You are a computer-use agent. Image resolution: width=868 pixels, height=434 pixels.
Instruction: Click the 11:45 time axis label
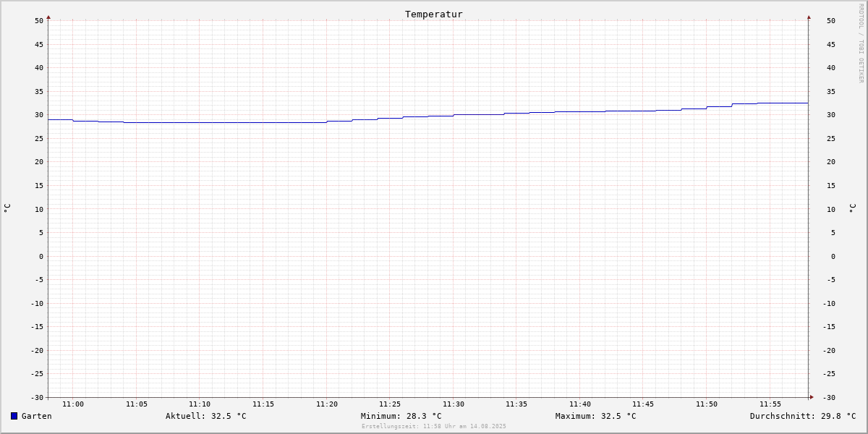click(x=643, y=404)
